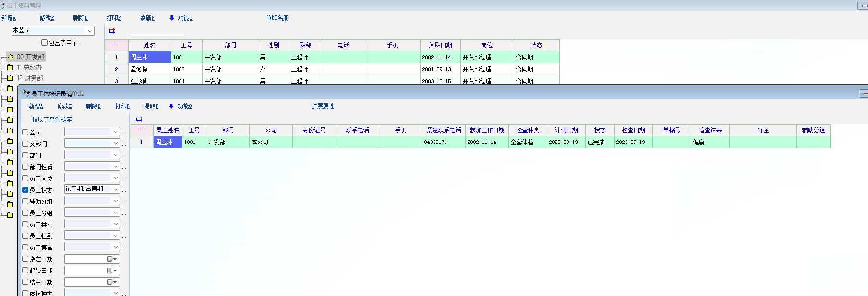Expand the 本公司 company dropdown
Image resolution: width=868 pixels, height=296 pixels.
point(90,31)
